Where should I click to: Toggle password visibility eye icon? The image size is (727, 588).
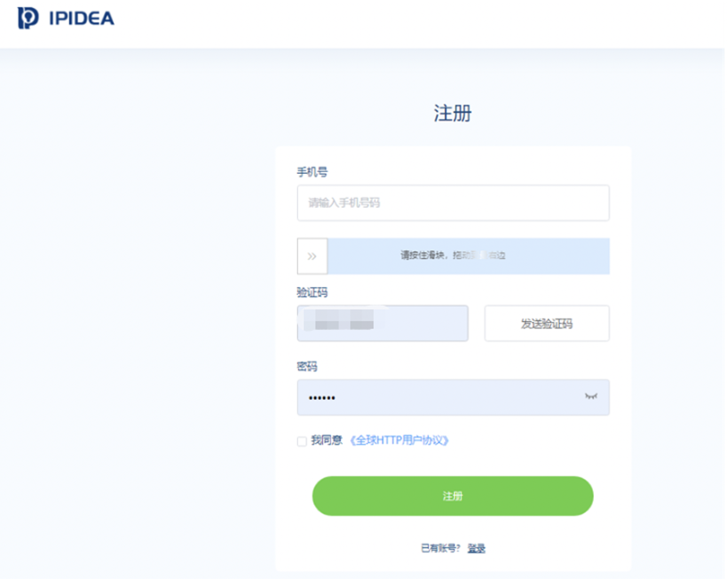point(590,396)
